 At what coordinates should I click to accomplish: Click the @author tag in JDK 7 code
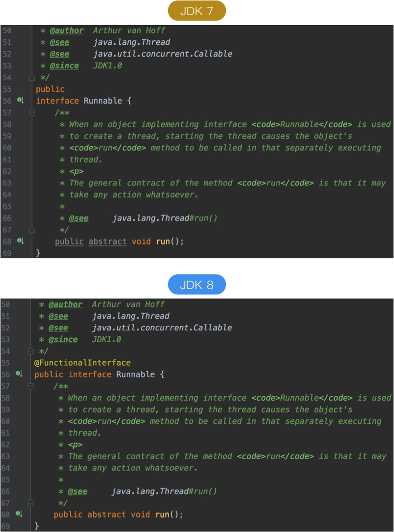[x=67, y=30]
